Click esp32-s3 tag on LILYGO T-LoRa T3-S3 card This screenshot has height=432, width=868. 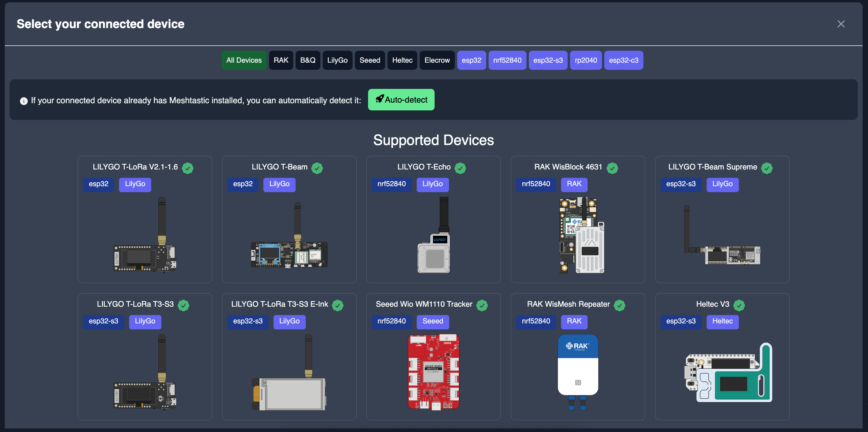click(104, 322)
